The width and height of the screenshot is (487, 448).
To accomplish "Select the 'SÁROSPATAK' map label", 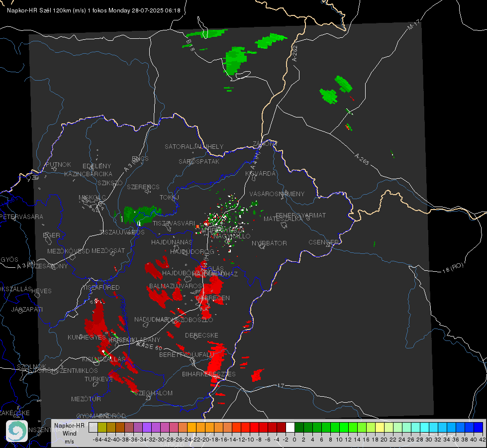I will 199,161.
